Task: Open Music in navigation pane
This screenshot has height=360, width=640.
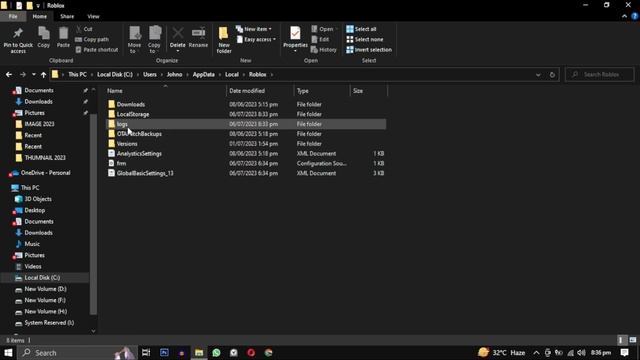Action: click(x=32, y=244)
